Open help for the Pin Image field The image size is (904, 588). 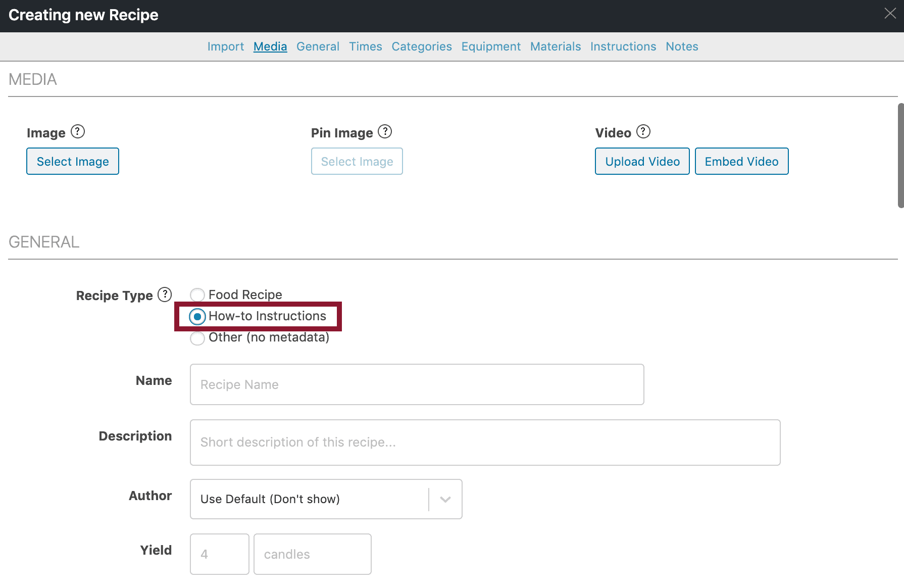[x=385, y=132]
